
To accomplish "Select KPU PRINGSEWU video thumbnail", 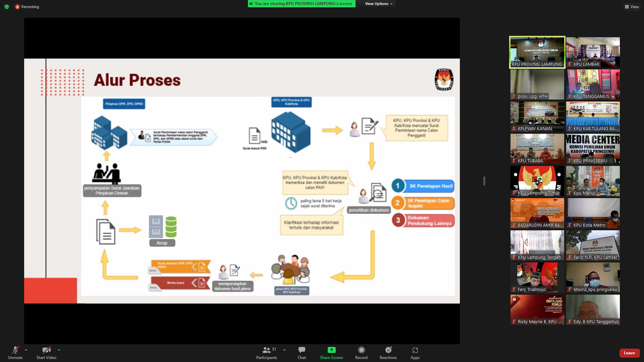I will pyautogui.click(x=593, y=149).
